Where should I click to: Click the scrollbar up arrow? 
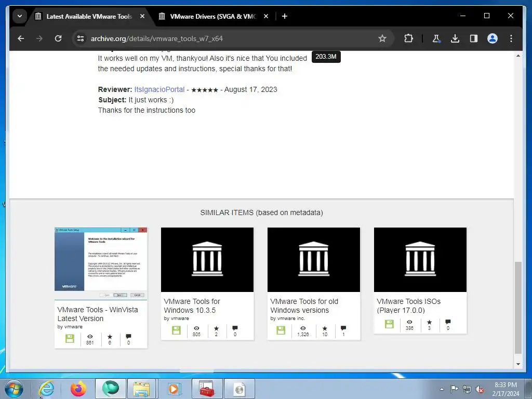tap(518, 56)
